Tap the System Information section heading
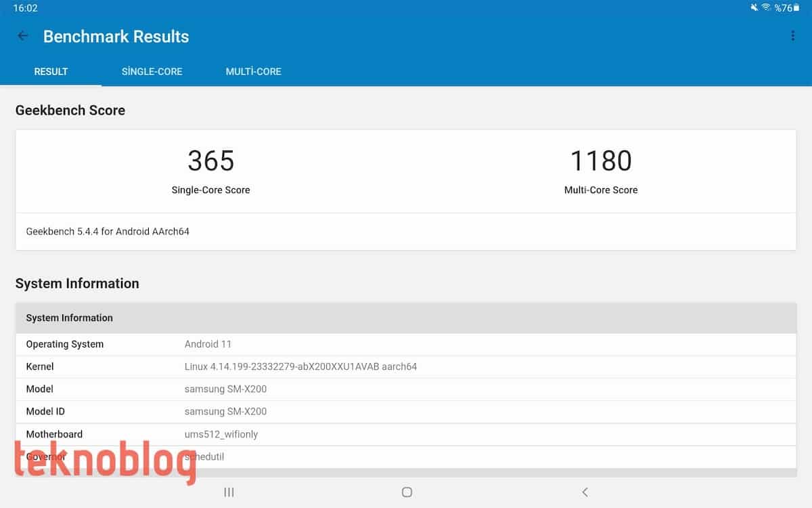Viewport: 812px width, 508px height. (x=77, y=284)
